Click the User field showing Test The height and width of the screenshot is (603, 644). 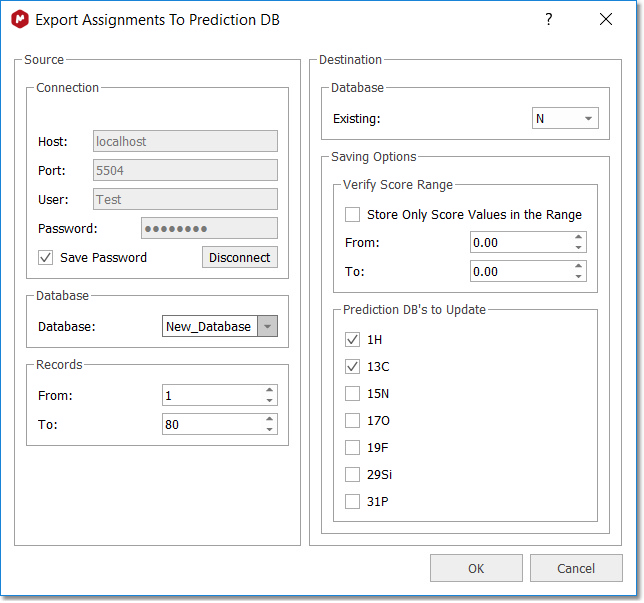click(x=185, y=199)
